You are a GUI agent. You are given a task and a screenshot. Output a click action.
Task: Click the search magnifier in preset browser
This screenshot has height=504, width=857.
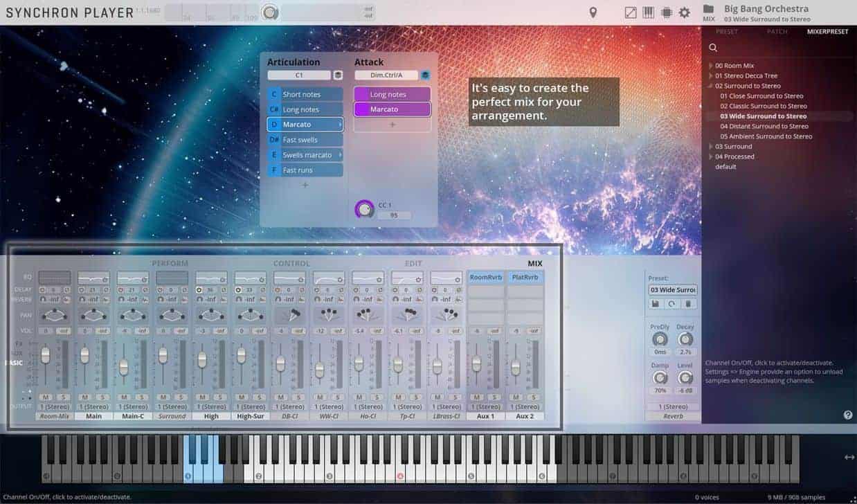[x=713, y=48]
